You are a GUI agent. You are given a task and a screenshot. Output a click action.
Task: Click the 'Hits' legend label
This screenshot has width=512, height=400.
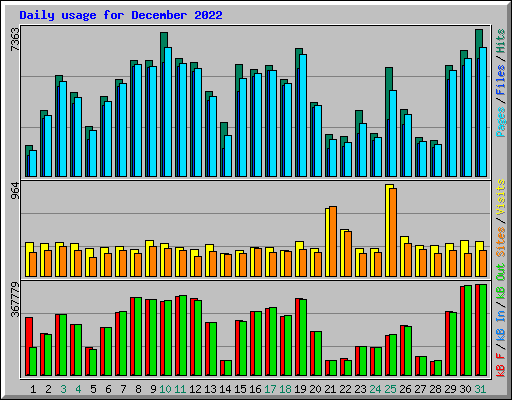click(x=500, y=41)
